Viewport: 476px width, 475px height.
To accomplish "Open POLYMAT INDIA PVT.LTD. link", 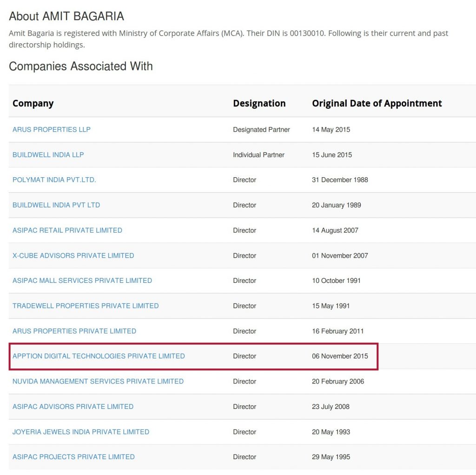I will click(54, 180).
